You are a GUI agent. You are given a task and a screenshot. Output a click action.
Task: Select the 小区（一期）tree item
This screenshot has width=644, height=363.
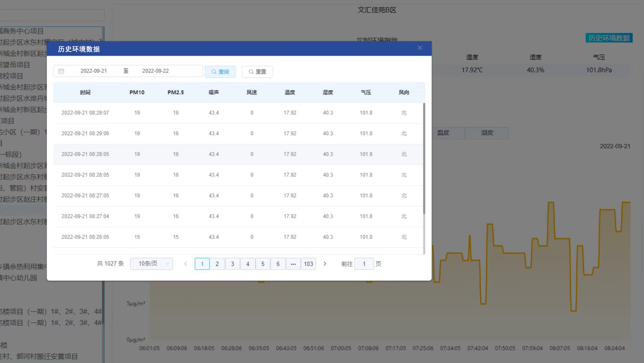click(23, 132)
